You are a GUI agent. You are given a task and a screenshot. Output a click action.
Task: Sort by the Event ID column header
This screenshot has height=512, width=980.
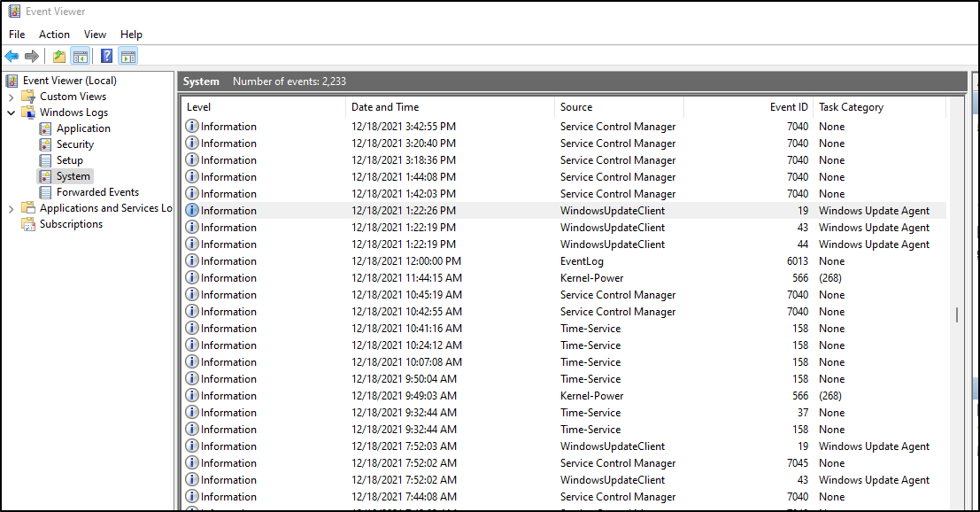(749, 107)
